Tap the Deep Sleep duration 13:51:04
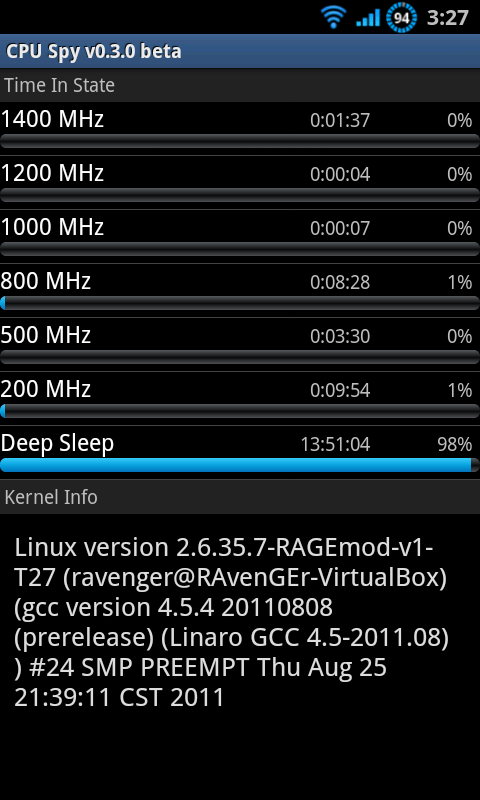Viewport: 480px width, 800px height. (x=335, y=444)
